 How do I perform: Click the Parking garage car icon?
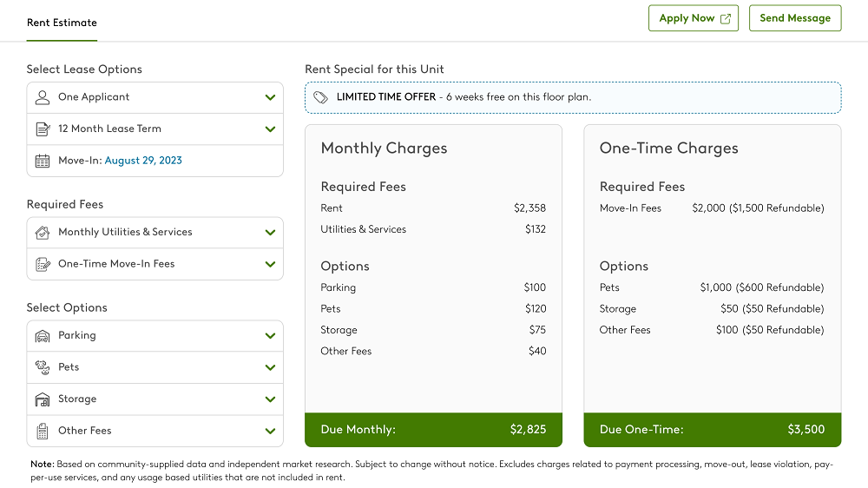42,336
